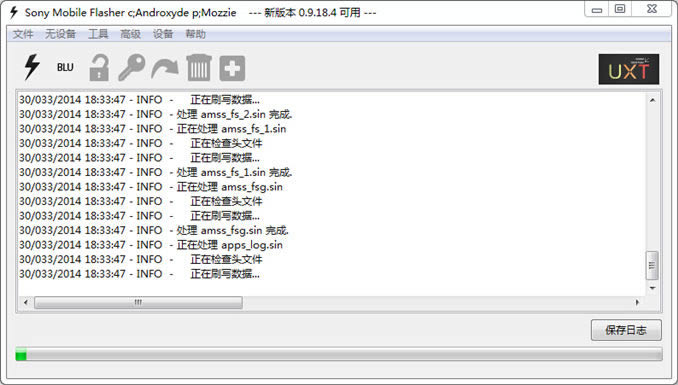Click the lightning bolt Flash device icon
Image resolution: width=678 pixels, height=385 pixels.
pos(32,67)
